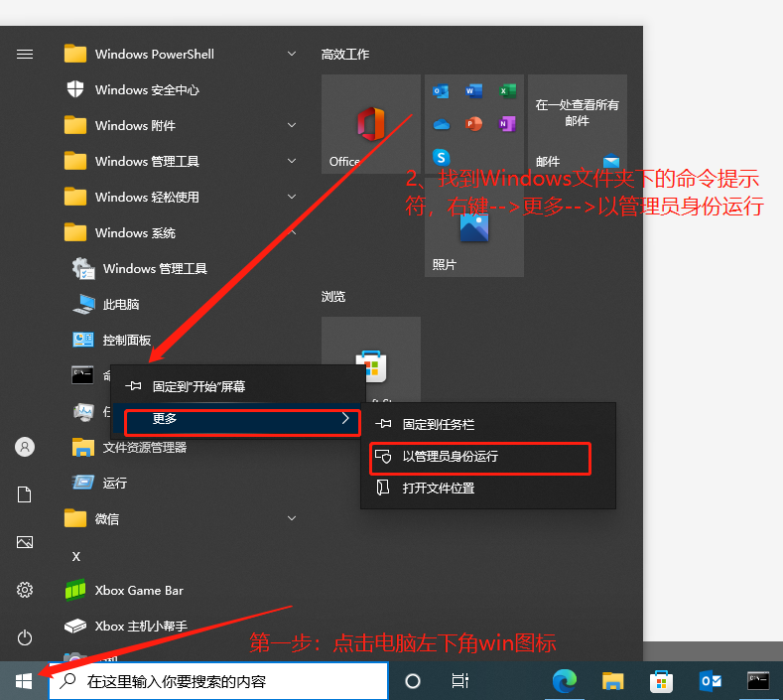The height and width of the screenshot is (700, 783).
Task: Open OneDrive in the Office tile group
Action: tap(441, 124)
